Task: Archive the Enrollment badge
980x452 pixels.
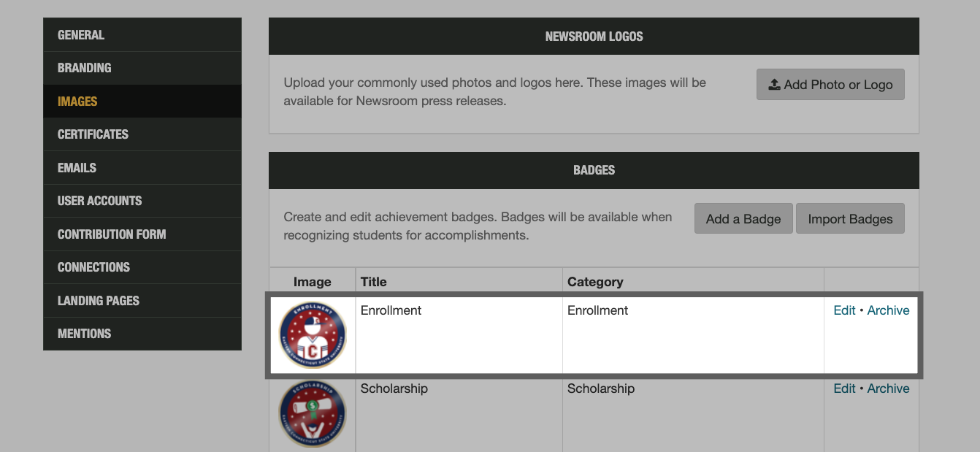Action: tap(888, 310)
